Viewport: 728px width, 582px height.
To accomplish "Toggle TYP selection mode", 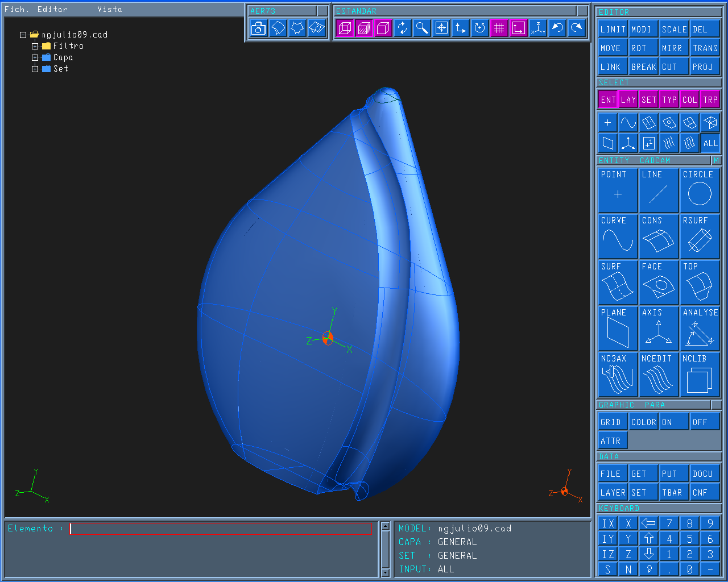I will pos(669,99).
